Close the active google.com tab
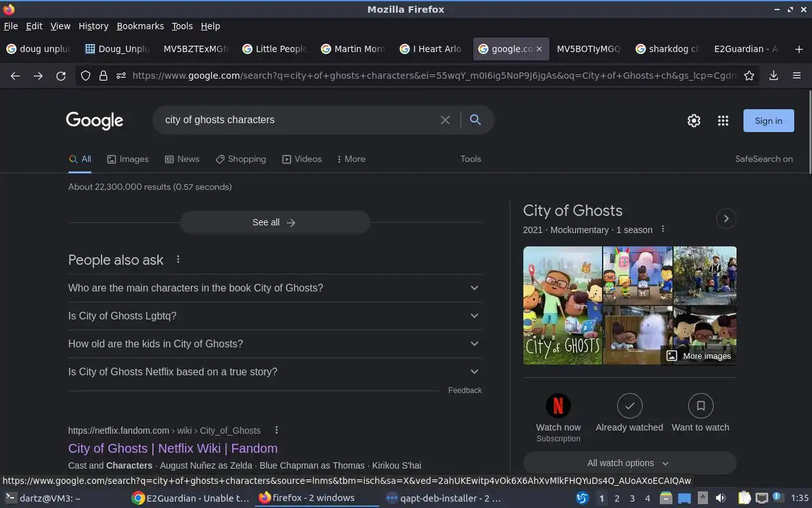Viewport: 812px width, 508px height. tap(539, 49)
